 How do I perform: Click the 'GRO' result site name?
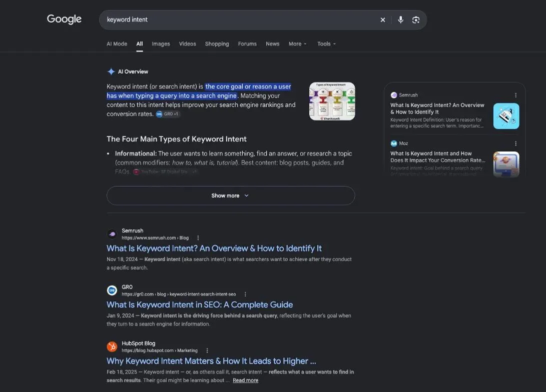coord(127,287)
